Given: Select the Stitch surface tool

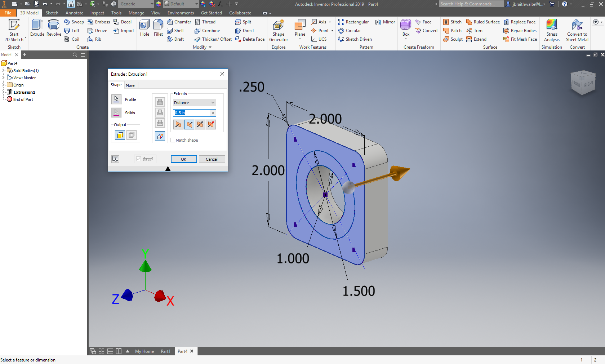Looking at the screenshot, I should pyautogui.click(x=452, y=22).
